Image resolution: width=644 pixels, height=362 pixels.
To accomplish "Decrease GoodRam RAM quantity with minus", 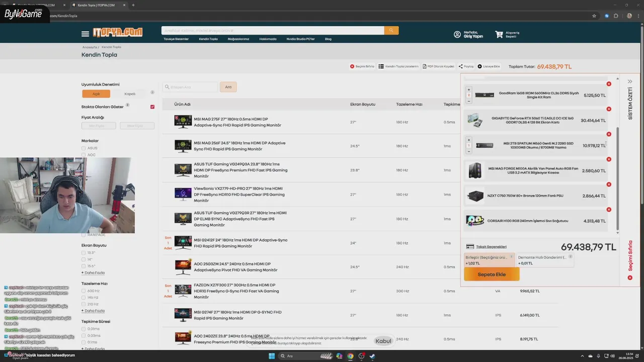I will point(469,101).
